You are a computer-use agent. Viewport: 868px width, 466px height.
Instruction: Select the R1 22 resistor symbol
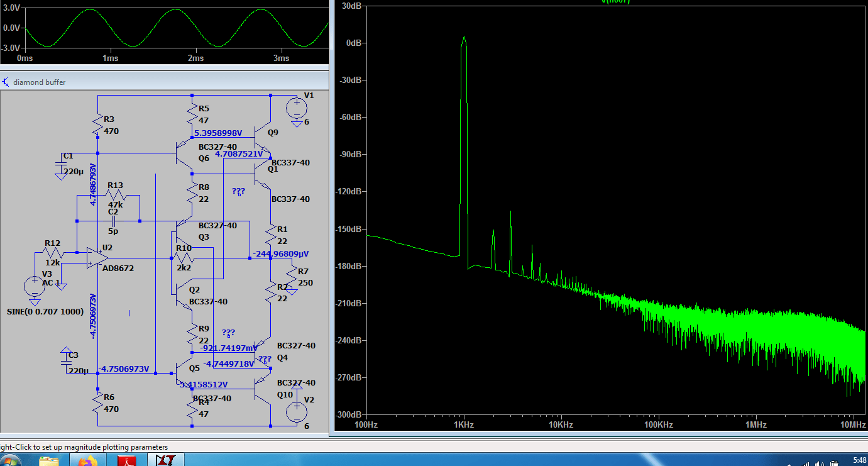pyautogui.click(x=270, y=235)
